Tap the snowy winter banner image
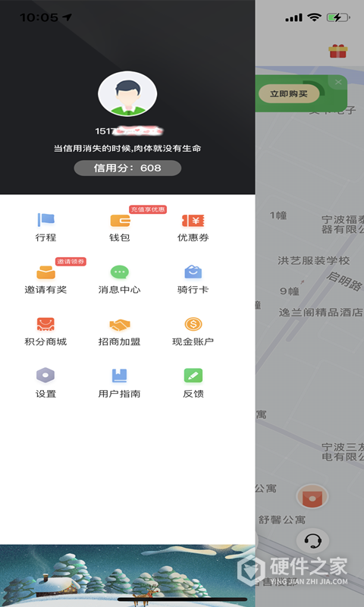The width and height of the screenshot is (364, 607). point(127,576)
